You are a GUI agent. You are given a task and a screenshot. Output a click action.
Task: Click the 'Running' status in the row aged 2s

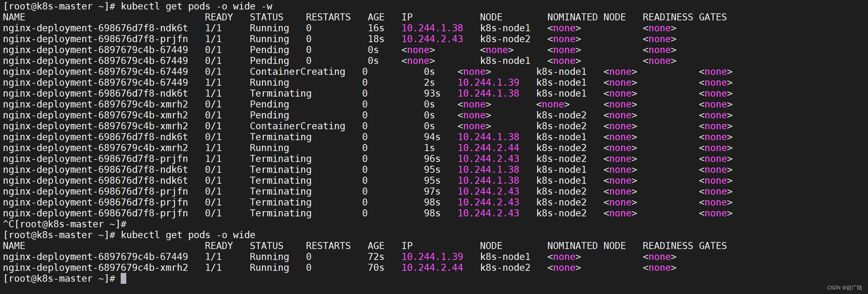[269, 83]
